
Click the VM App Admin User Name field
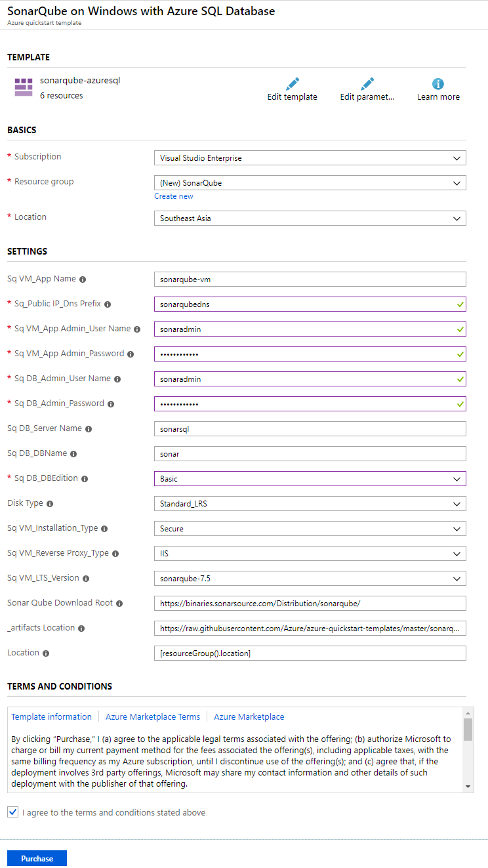[310, 329]
